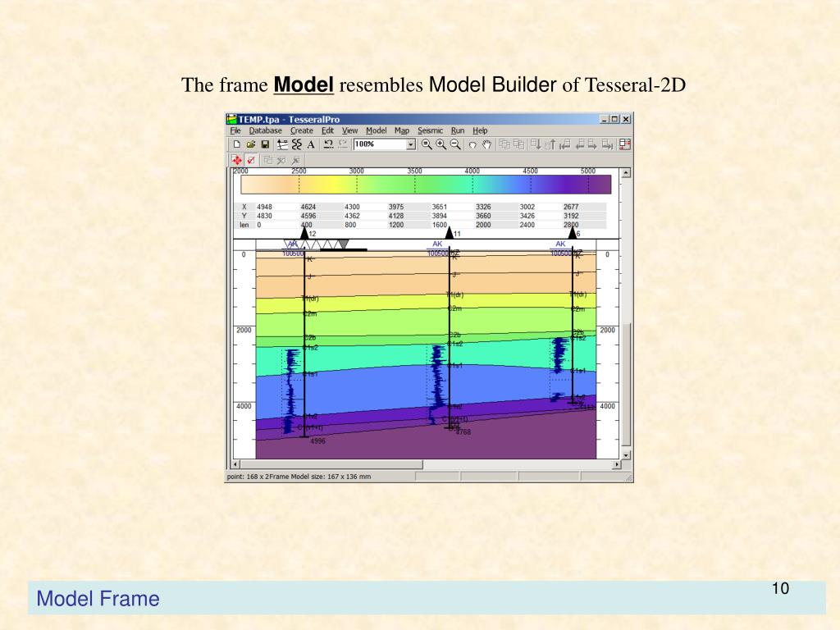Image resolution: width=840 pixels, height=630 pixels.
Task: Click the zoom out magnifier icon
Action: [x=455, y=144]
